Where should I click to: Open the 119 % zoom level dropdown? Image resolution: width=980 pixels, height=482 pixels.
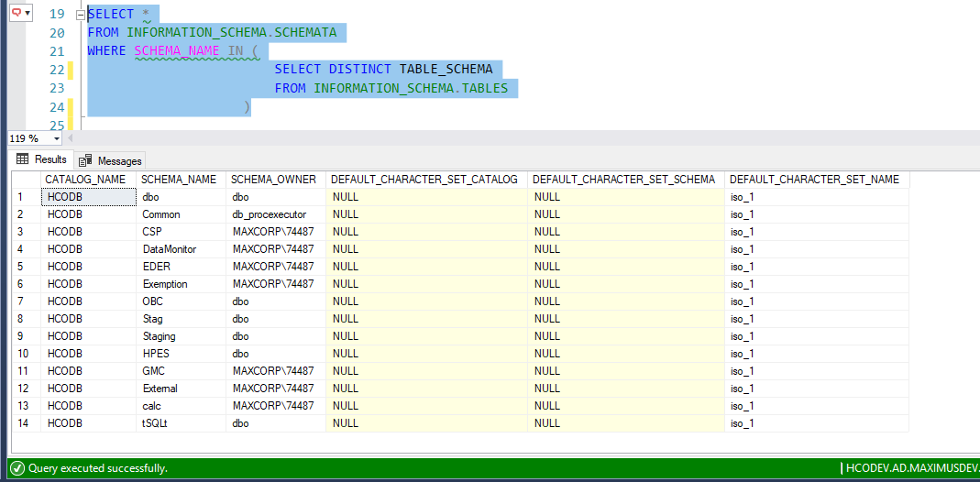pyautogui.click(x=58, y=138)
